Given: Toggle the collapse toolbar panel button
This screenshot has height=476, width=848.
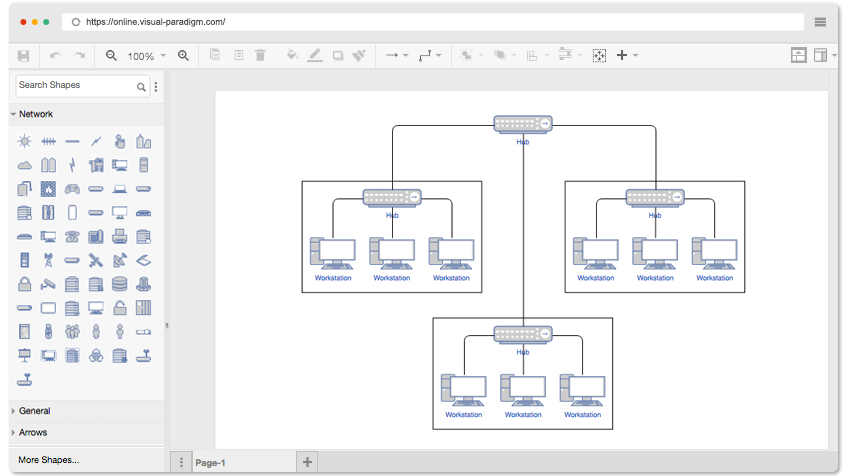Looking at the screenshot, I should pos(798,55).
